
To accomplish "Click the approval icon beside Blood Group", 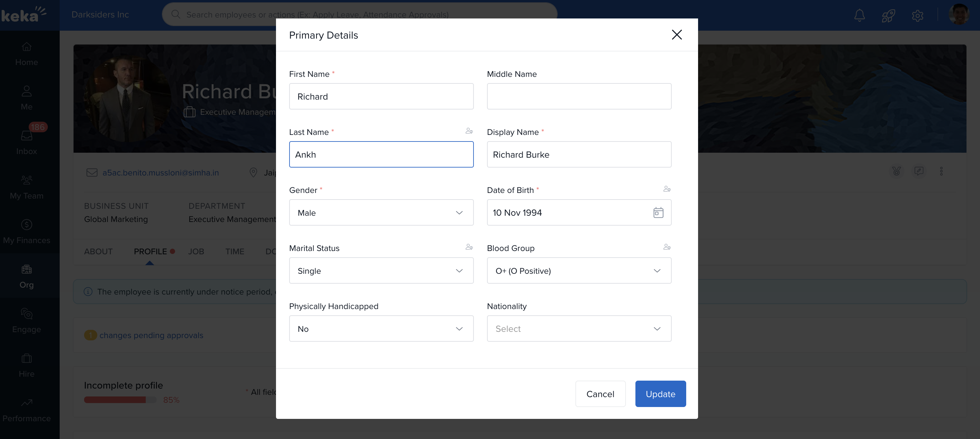I will [666, 247].
